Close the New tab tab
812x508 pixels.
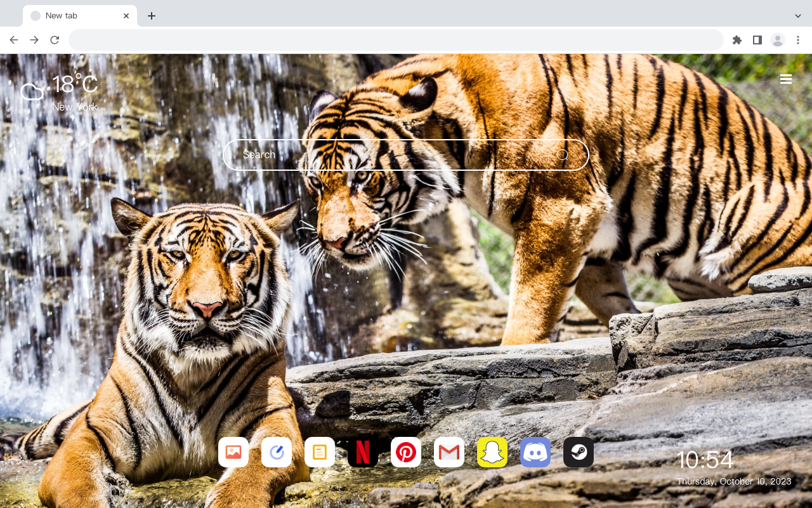pos(126,16)
